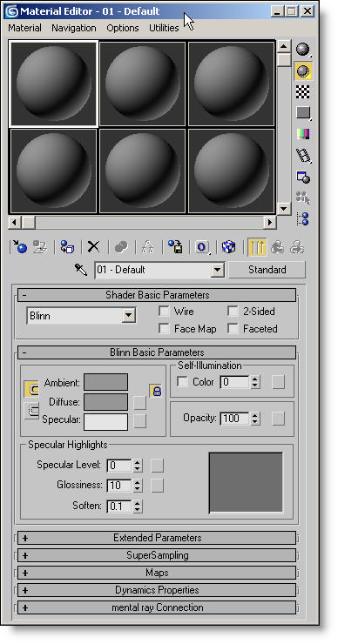Click the Sample UV Tiling icon
This screenshot has height=644, width=338.
(303, 113)
